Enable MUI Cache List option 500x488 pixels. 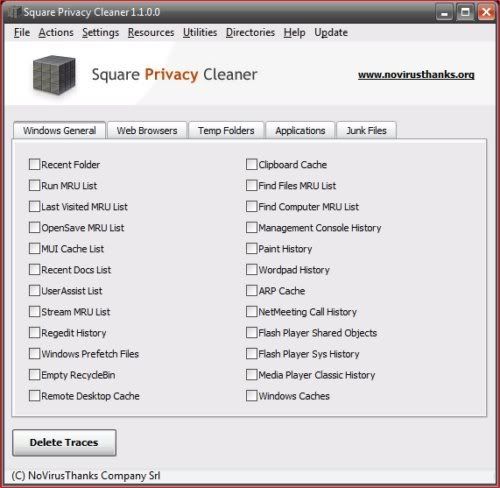(x=34, y=248)
